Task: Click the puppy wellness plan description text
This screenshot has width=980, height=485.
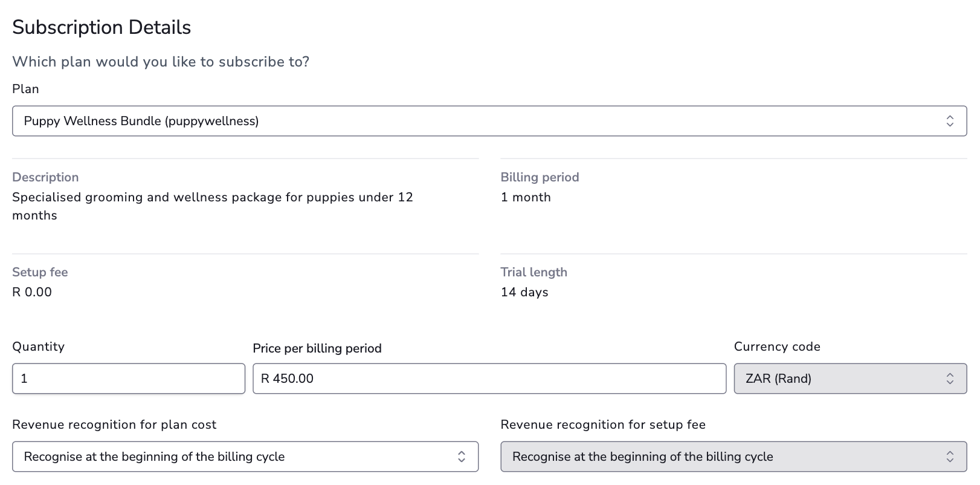Action: pos(212,206)
